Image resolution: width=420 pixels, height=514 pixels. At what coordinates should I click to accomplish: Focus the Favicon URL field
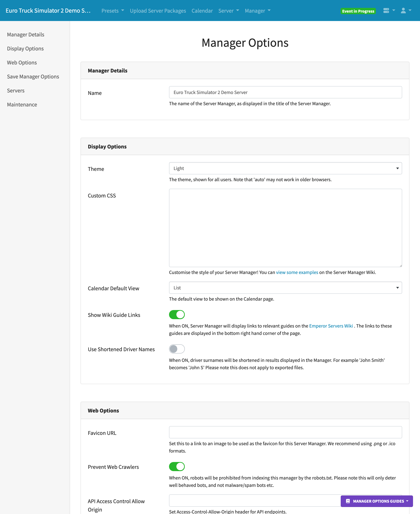(285, 432)
